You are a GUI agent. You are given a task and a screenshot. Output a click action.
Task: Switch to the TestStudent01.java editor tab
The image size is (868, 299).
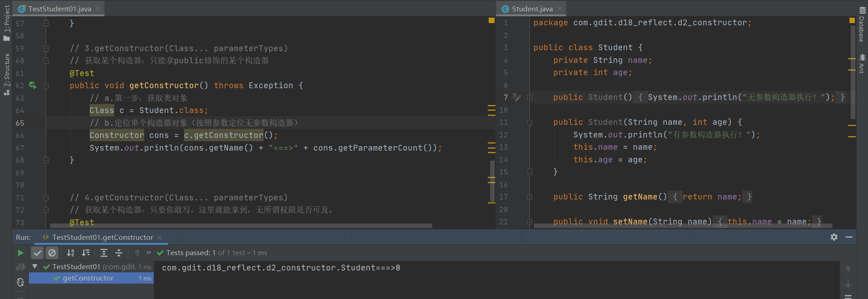(x=59, y=9)
